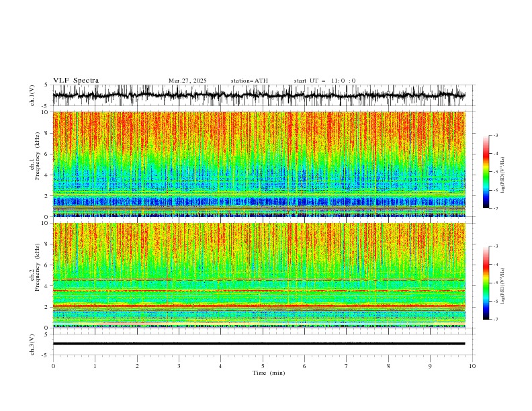Click time axis tick label "7"
This screenshot has width=532, height=411.
[x=347, y=366]
